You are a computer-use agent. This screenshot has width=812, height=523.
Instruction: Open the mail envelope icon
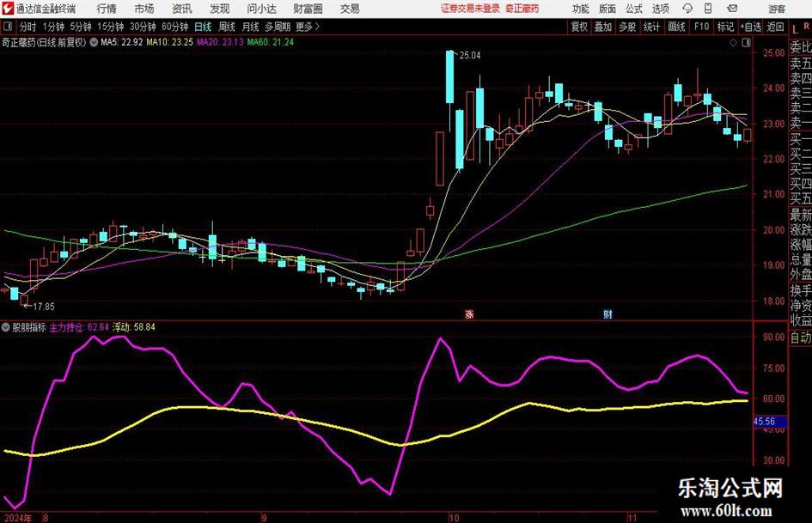[x=732, y=9]
